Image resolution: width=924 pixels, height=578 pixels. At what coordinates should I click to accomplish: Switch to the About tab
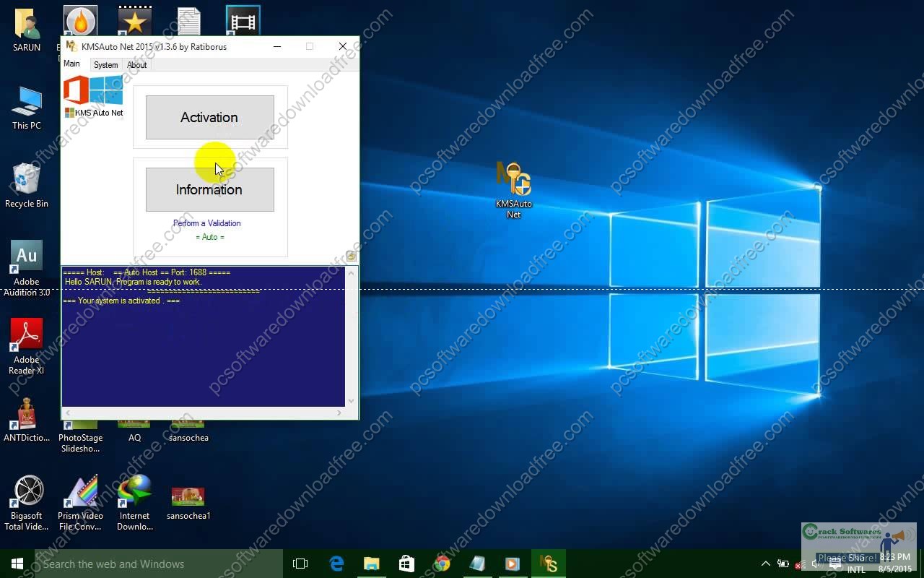pos(136,65)
